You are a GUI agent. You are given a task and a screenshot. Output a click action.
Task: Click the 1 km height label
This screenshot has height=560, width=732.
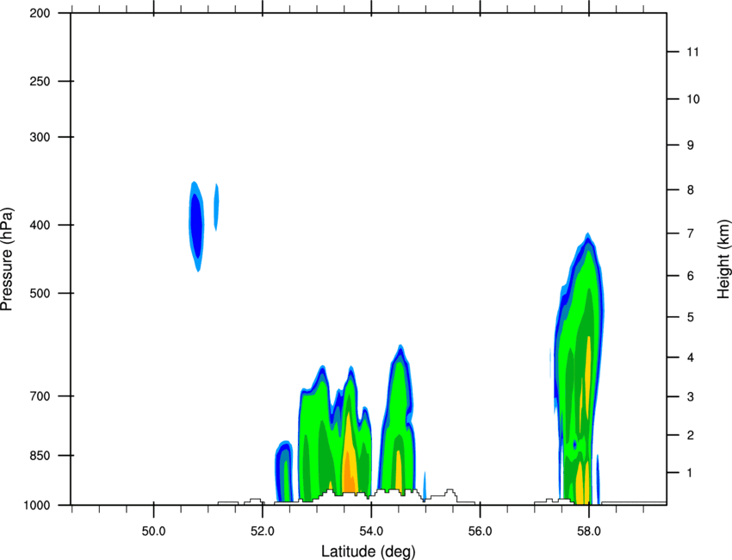click(690, 473)
